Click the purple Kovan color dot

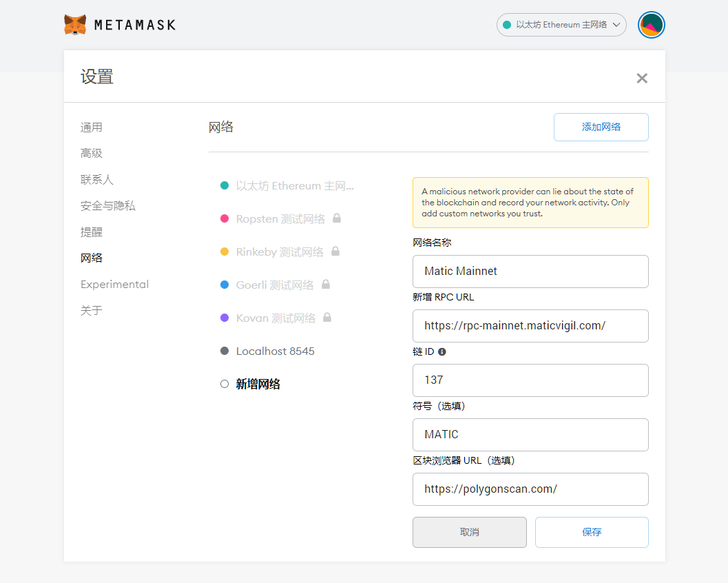[x=225, y=318]
